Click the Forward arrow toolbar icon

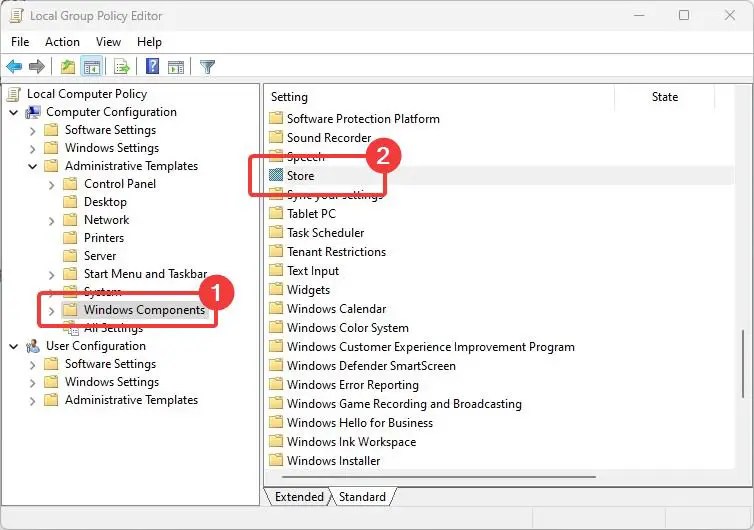pyautogui.click(x=37, y=66)
